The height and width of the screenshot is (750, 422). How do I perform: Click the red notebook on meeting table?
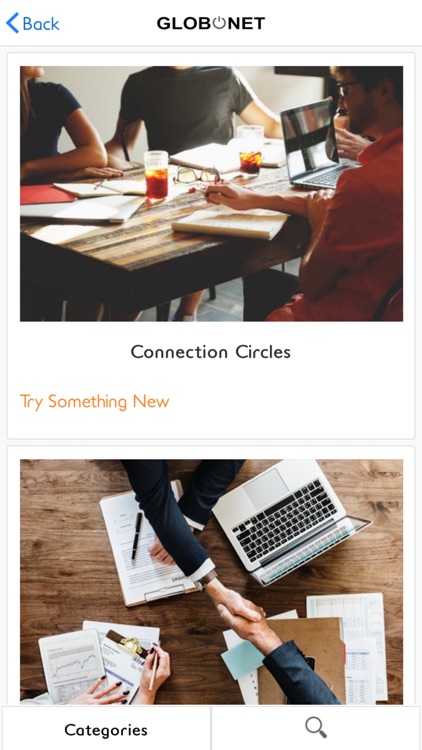click(x=46, y=194)
